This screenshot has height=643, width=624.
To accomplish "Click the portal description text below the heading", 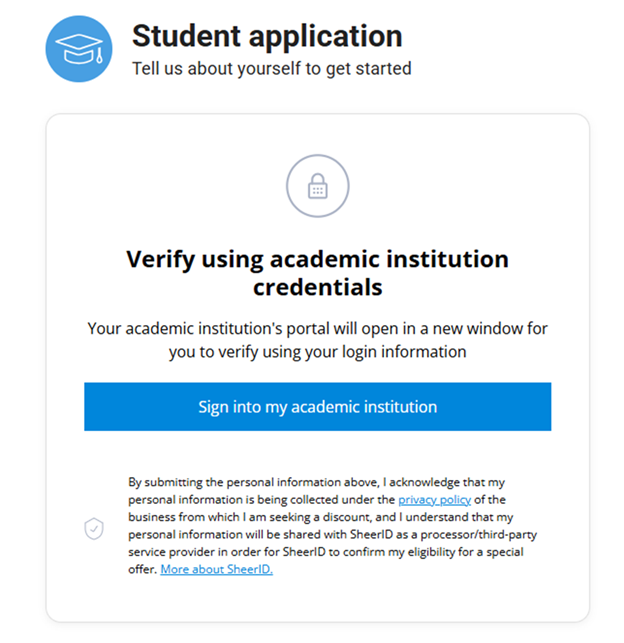I will [317, 340].
